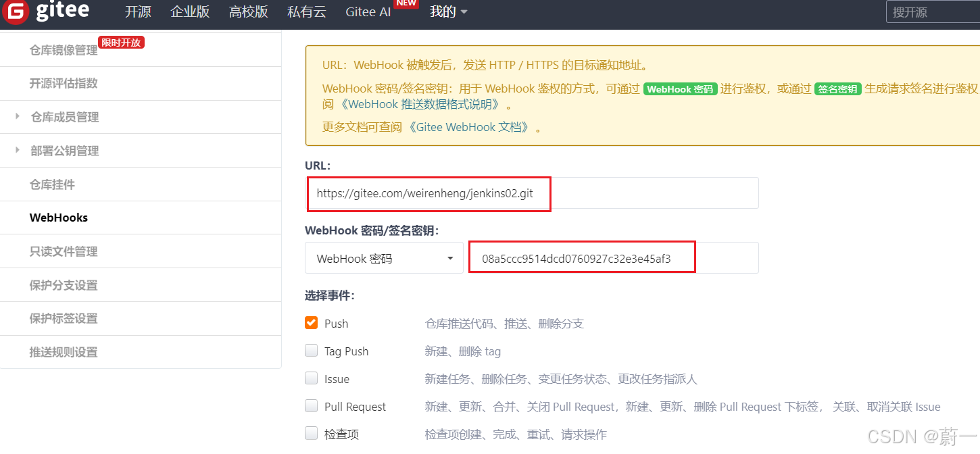980x454 pixels.
Task: Open 推送规则设置 in sidebar
Action: 64,352
